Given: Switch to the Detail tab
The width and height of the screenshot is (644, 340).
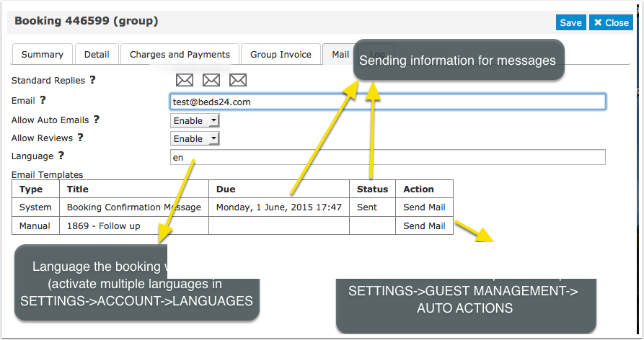Looking at the screenshot, I should tap(97, 54).
